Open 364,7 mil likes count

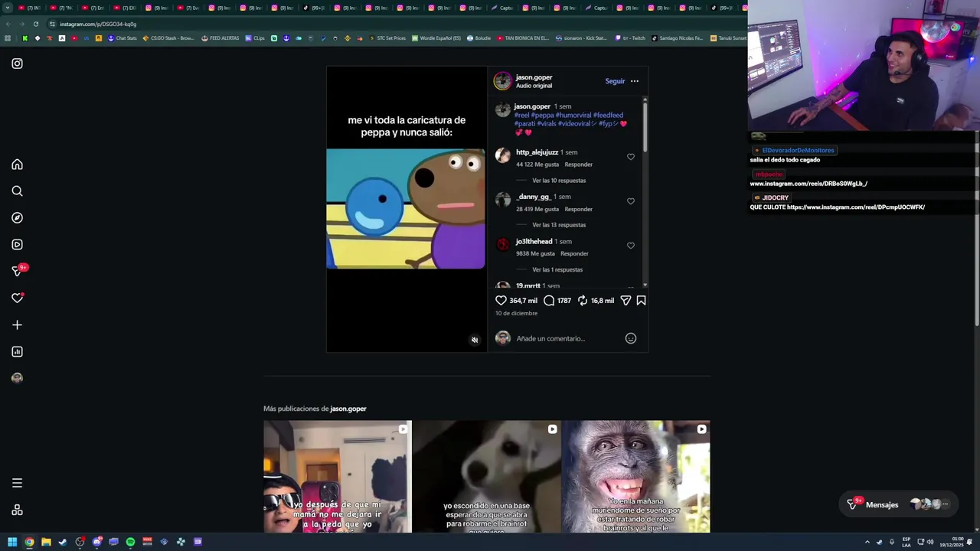(523, 301)
